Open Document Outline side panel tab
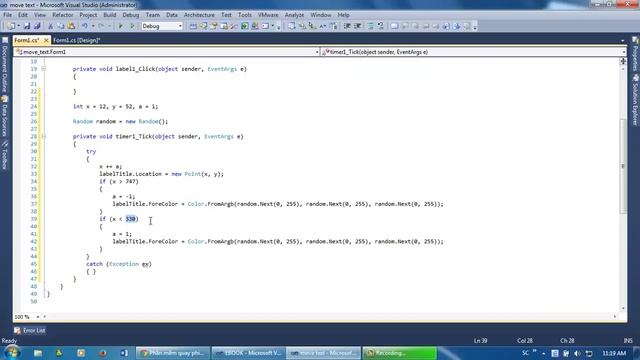640x360 pixels. 5,66
